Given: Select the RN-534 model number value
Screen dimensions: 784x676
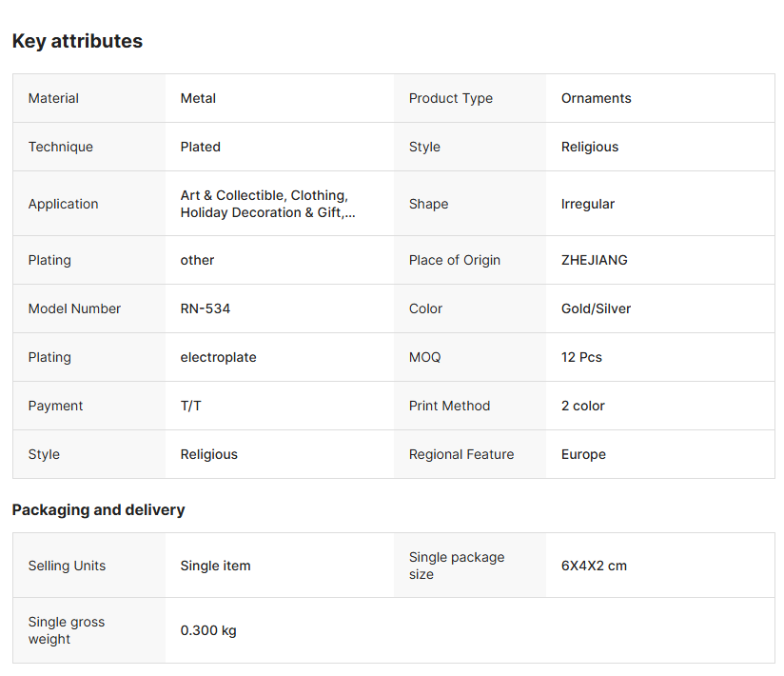Looking at the screenshot, I should click(206, 308).
